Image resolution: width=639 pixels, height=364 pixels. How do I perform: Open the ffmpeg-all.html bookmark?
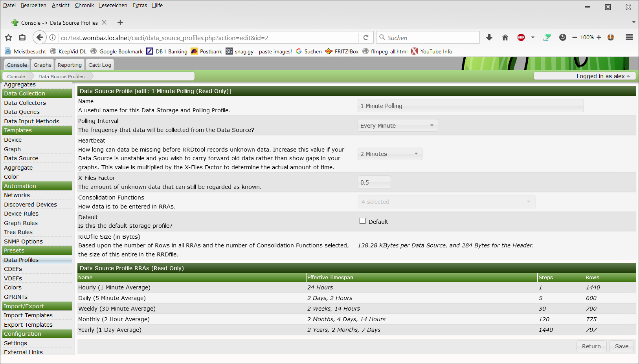tap(385, 51)
